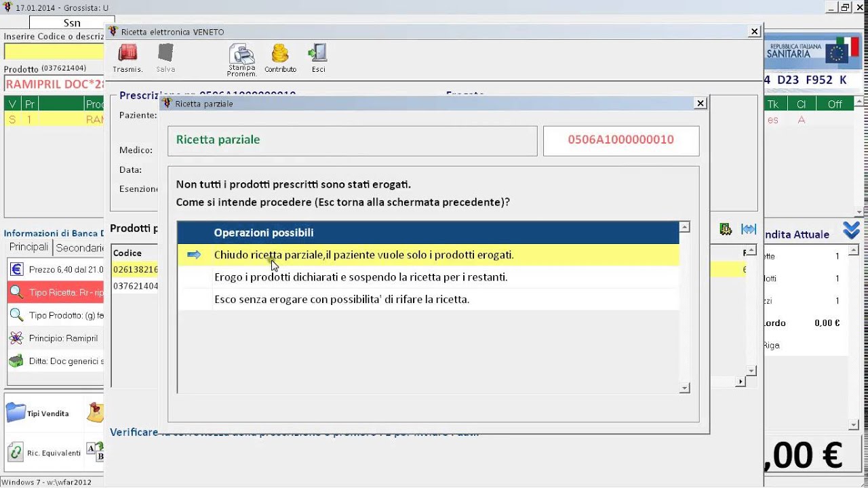Select 'Chiudo ricetta parziale' option
868x488 pixels.
[428, 255]
